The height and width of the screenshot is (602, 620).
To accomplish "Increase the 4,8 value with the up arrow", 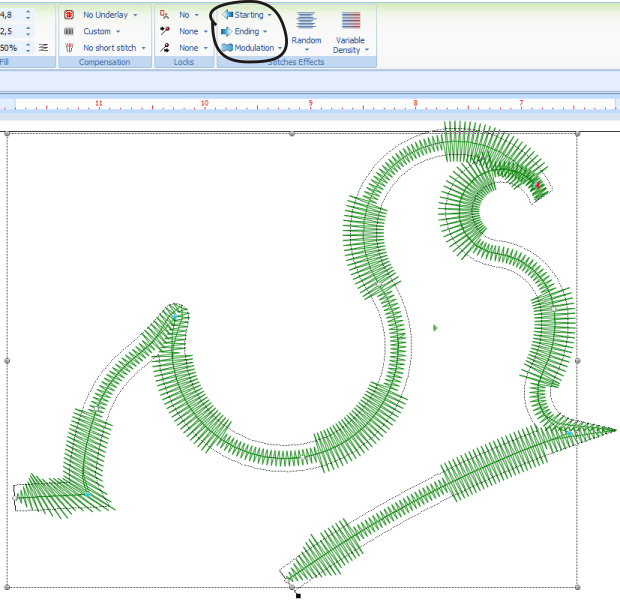I will [28, 12].
